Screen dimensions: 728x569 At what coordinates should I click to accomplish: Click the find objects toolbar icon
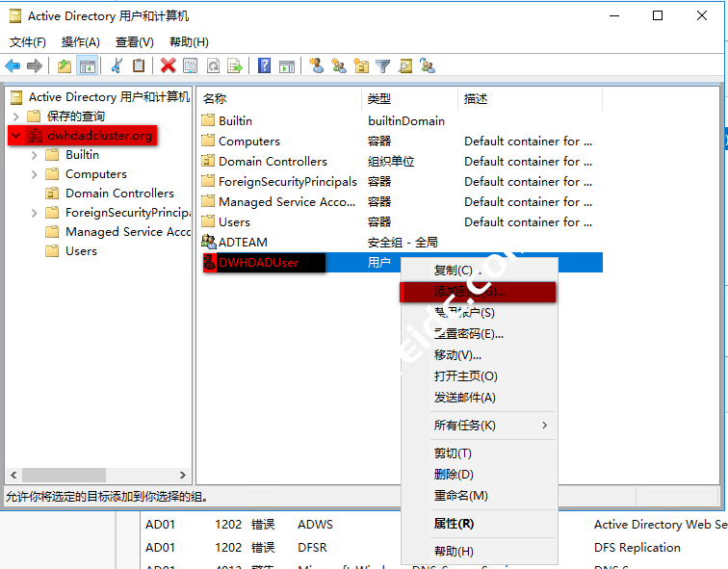[405, 65]
